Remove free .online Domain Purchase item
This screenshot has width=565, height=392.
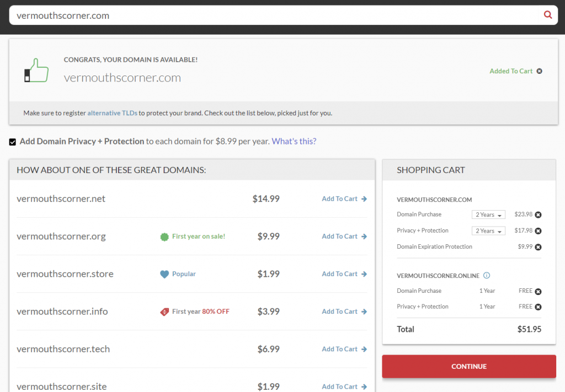(539, 292)
